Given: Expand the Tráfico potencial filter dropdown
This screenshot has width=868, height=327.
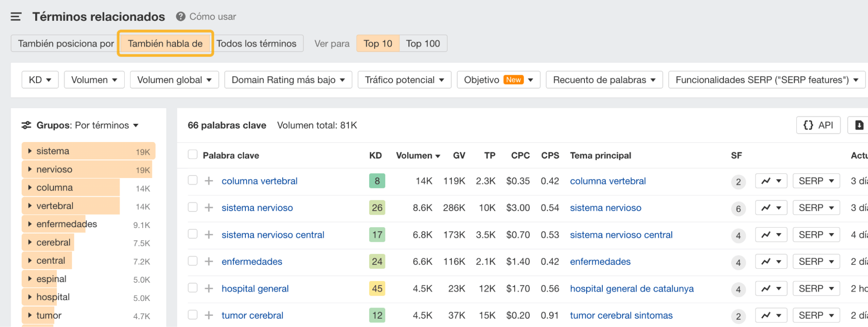Looking at the screenshot, I should tap(404, 80).
